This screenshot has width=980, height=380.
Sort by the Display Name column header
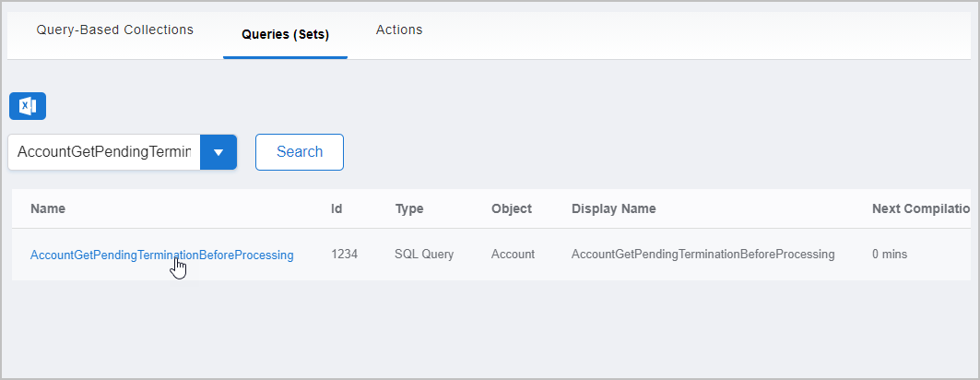613,208
